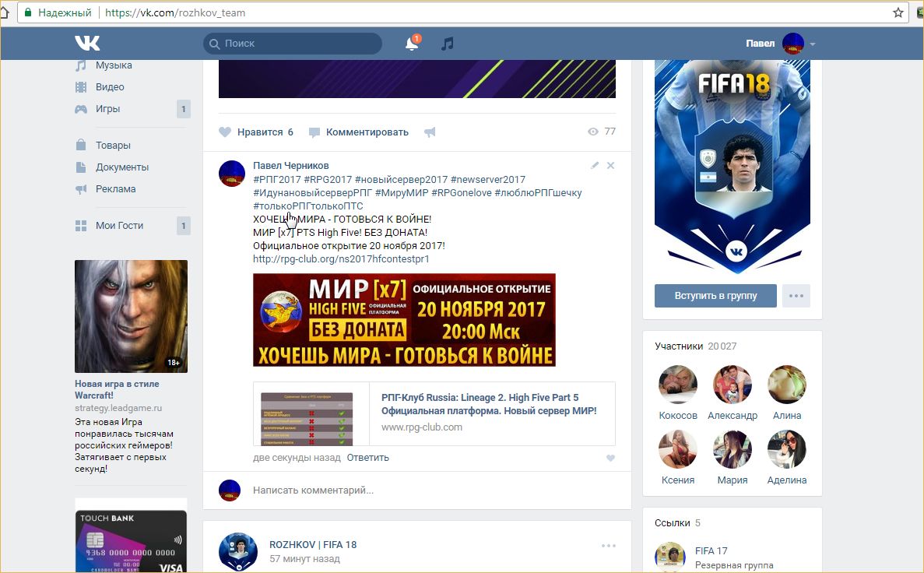Click the #РПГ2017 hashtag
This screenshot has height=573, width=924.
pyautogui.click(x=276, y=180)
